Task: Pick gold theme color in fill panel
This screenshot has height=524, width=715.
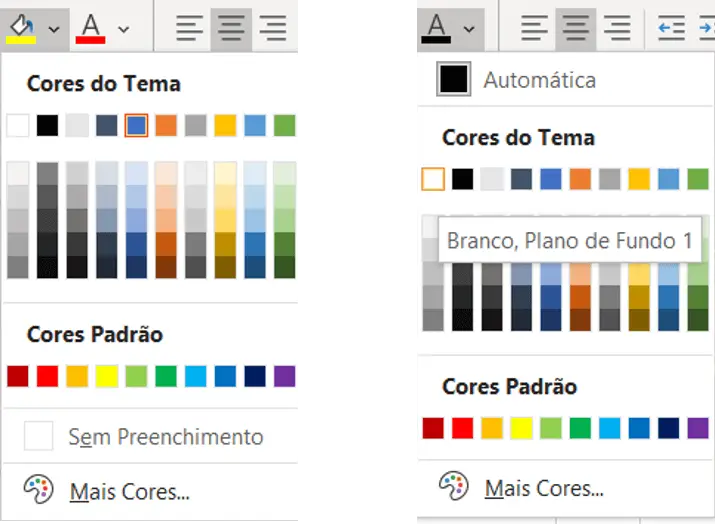Action: tap(225, 125)
